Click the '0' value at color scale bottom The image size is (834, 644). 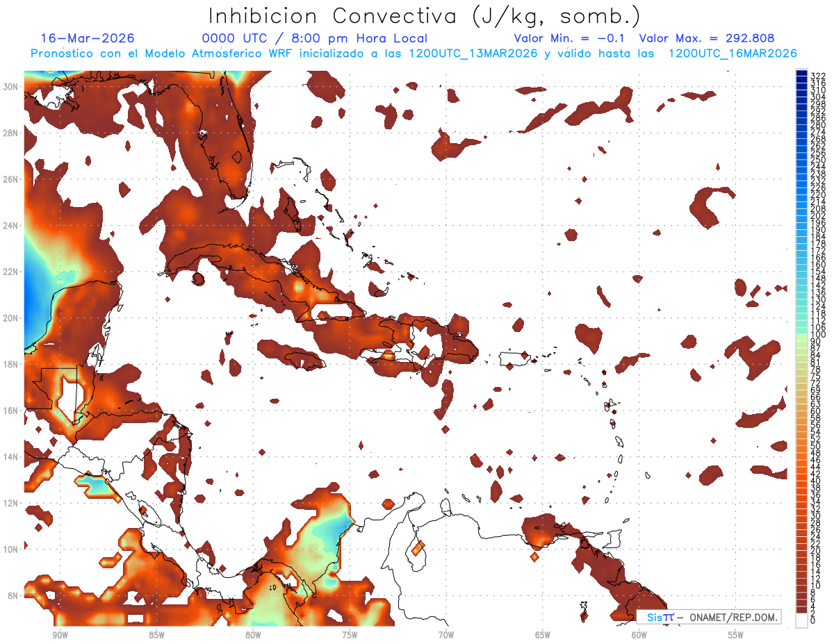tap(813, 621)
